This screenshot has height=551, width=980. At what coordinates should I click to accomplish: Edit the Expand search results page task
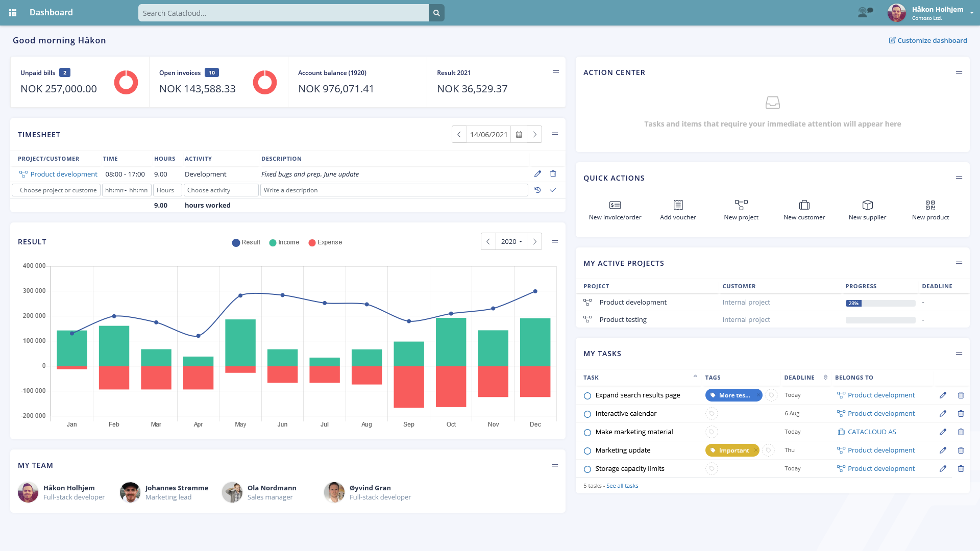(943, 395)
